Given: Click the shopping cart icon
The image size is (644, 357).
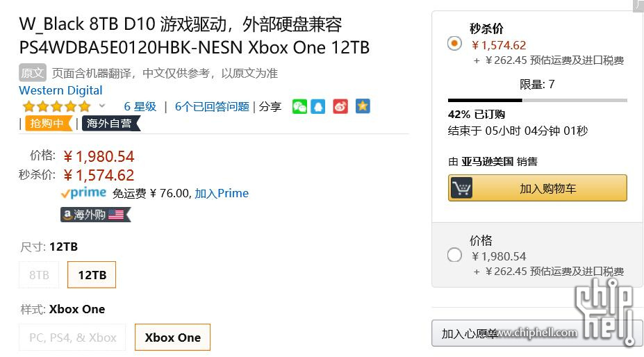Looking at the screenshot, I should (x=462, y=188).
